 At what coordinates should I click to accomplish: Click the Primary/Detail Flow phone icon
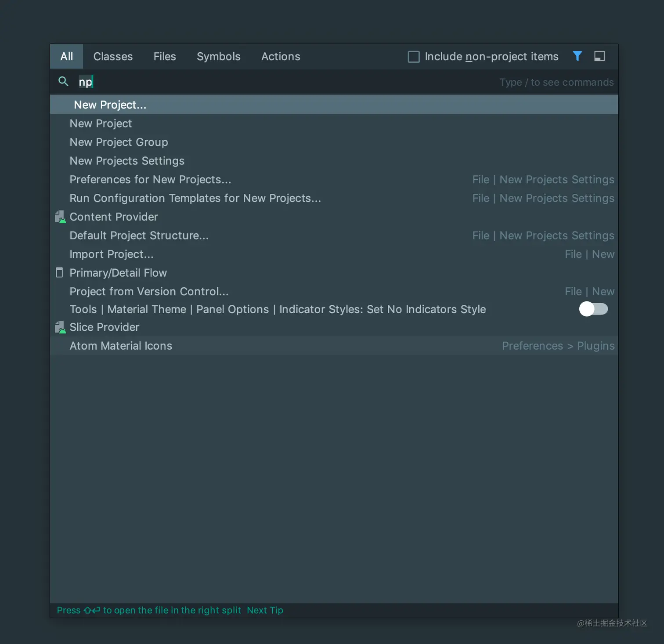point(59,272)
